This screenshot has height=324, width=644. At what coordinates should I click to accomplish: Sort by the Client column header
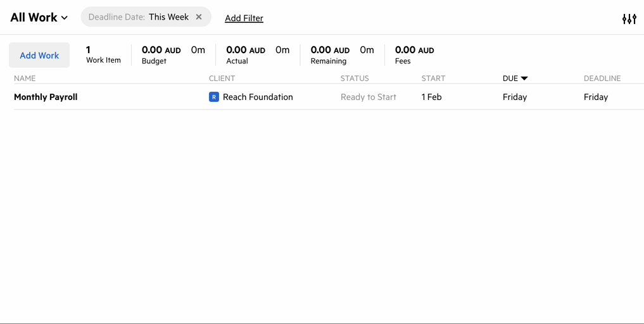(x=222, y=78)
